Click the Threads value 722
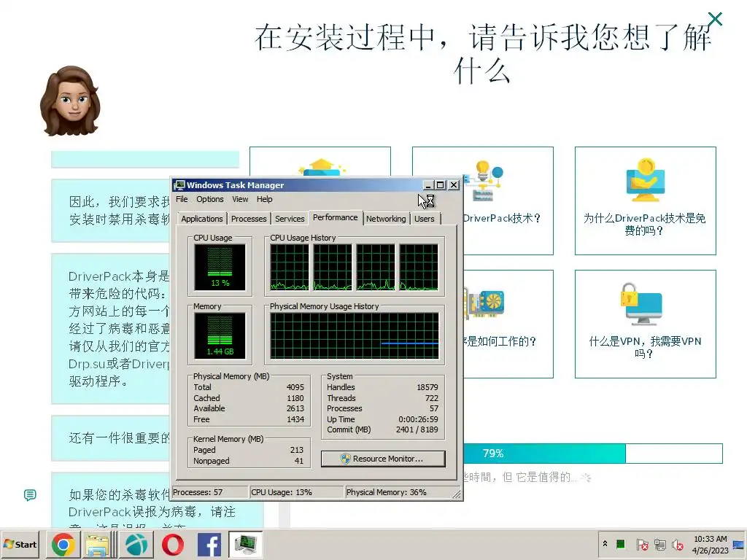This screenshot has width=747, height=560. click(x=432, y=398)
